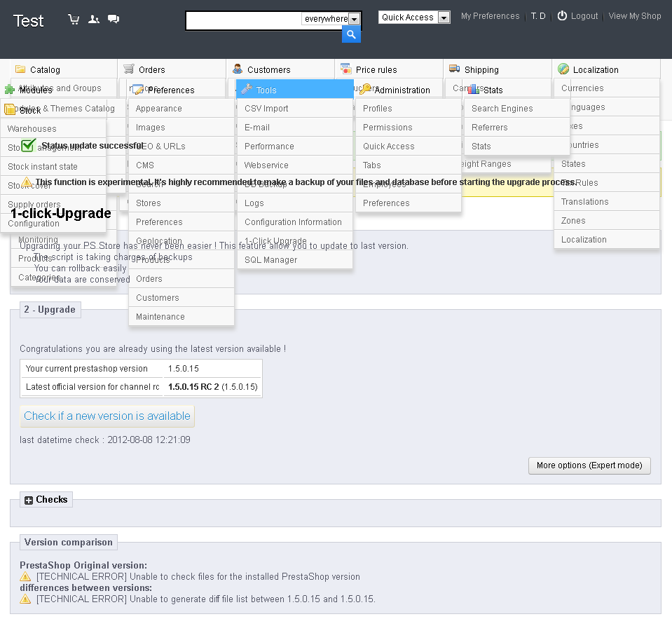Select Stock instant state entry

pos(53,166)
